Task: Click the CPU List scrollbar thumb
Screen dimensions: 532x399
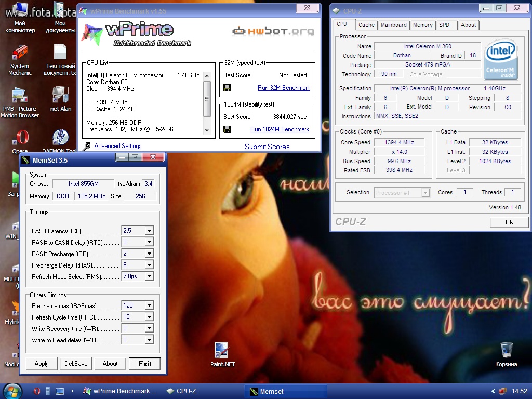Action: (207, 99)
